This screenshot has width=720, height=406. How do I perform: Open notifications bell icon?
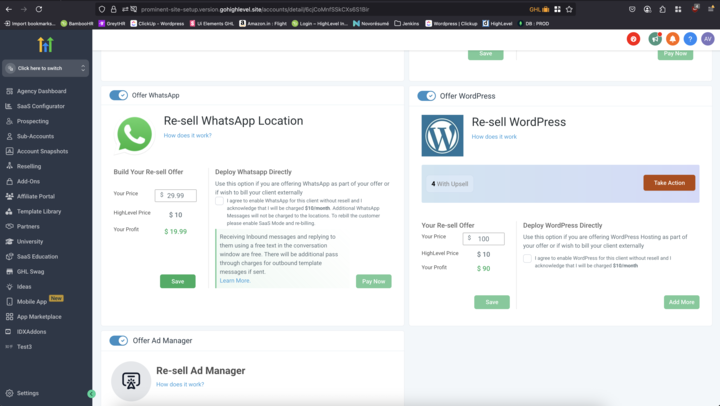[x=673, y=39]
